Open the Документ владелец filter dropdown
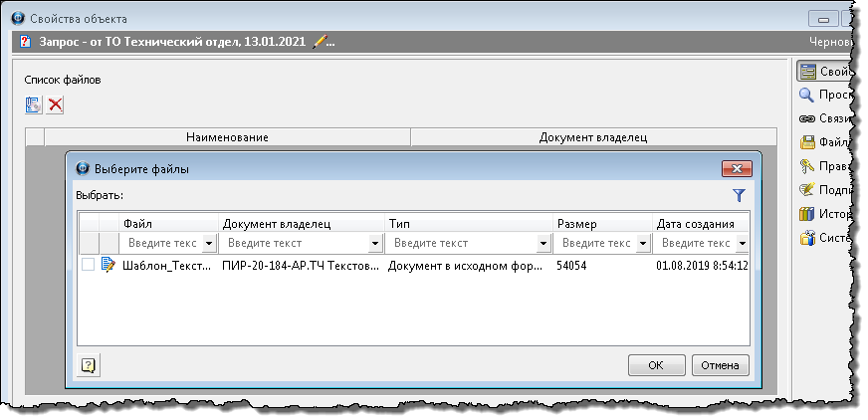This screenshot has height=420, width=868. click(374, 243)
